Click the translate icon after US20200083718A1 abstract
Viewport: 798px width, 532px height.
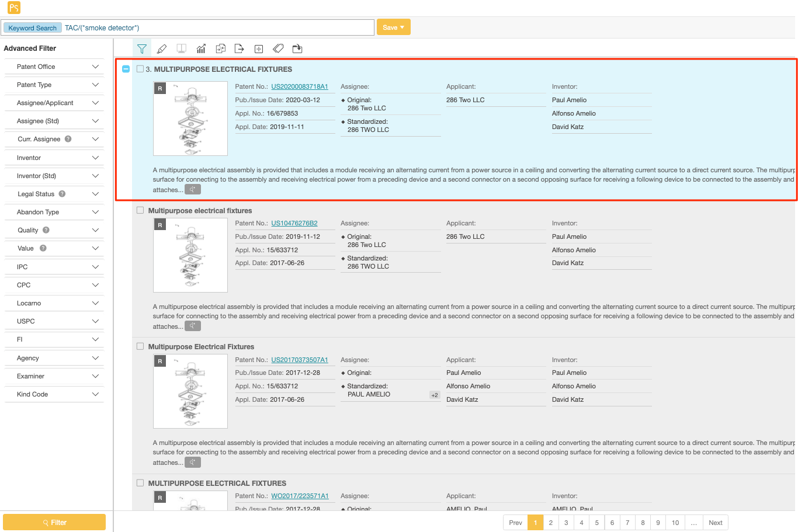pos(193,189)
